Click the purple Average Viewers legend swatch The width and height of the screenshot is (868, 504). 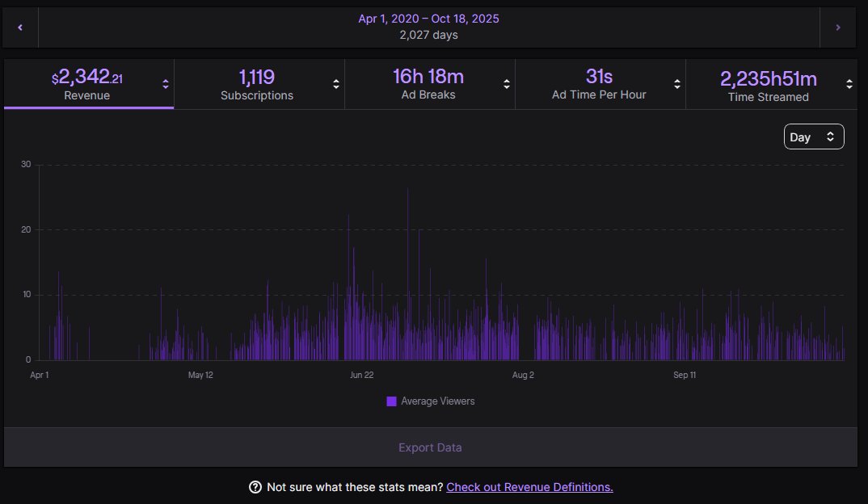[390, 401]
